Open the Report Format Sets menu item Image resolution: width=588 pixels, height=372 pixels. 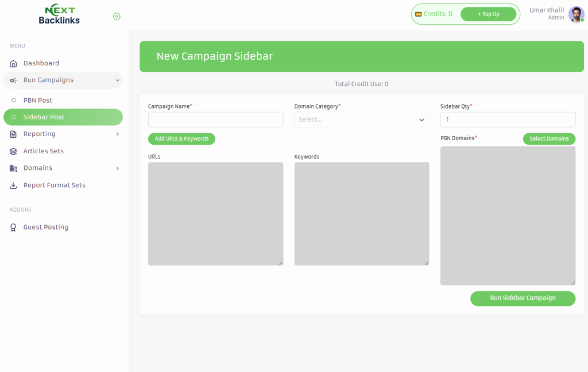[x=63, y=185]
